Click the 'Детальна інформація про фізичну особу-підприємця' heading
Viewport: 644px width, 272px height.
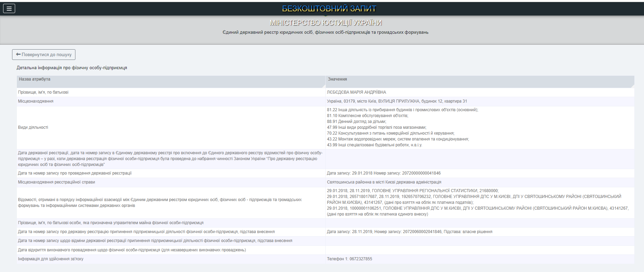72,68
